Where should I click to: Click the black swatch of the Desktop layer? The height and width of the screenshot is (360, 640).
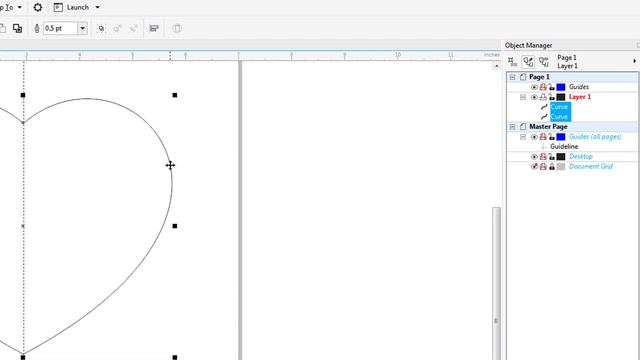pos(561,157)
